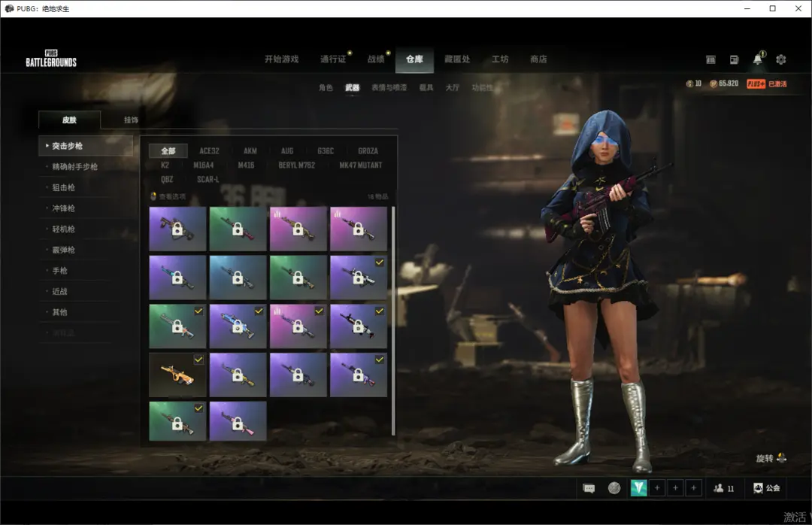Image resolution: width=812 pixels, height=525 pixels.
Task: Open the chat speech bubble icon
Action: coord(589,488)
